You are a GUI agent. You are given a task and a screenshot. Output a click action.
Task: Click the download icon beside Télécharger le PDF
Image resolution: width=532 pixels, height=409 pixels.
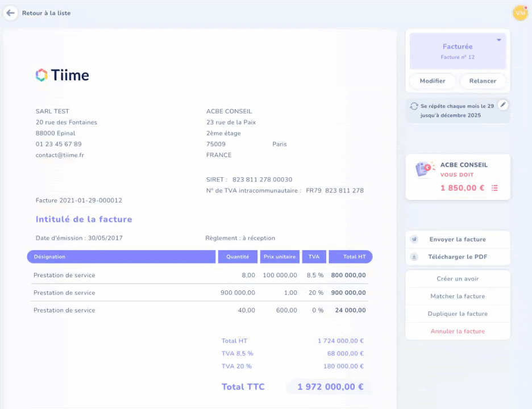point(414,257)
